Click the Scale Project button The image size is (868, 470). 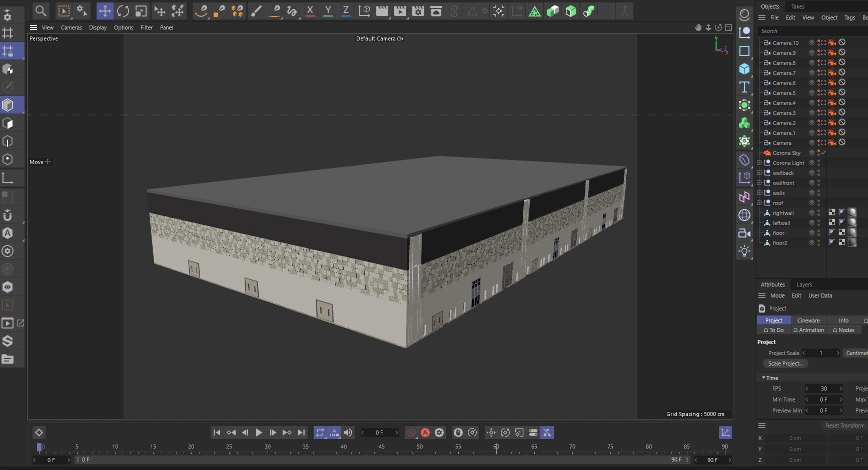pyautogui.click(x=785, y=363)
